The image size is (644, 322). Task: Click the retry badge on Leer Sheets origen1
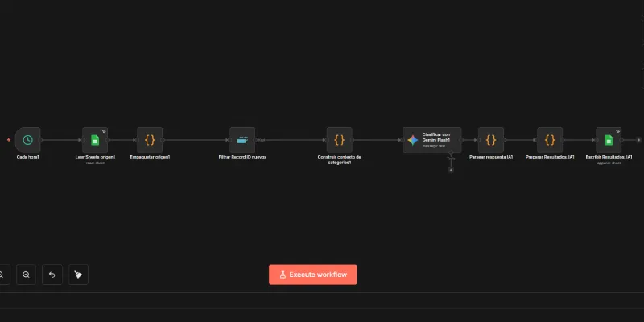coord(104,131)
